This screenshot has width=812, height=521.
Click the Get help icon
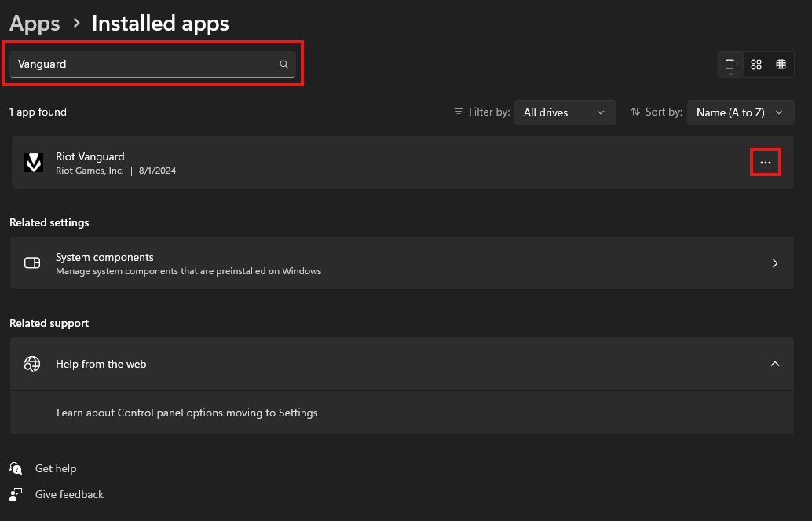[x=16, y=468]
